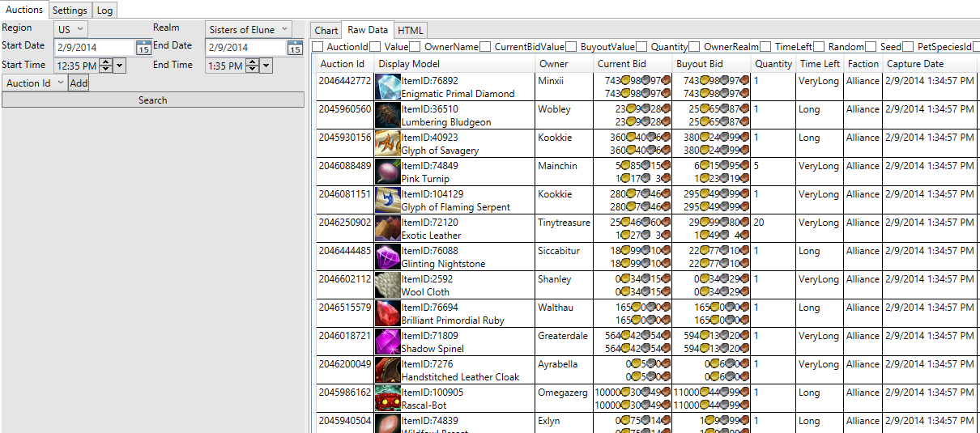Open the Region US dropdown
This screenshot has height=433, width=980.
coord(70,29)
